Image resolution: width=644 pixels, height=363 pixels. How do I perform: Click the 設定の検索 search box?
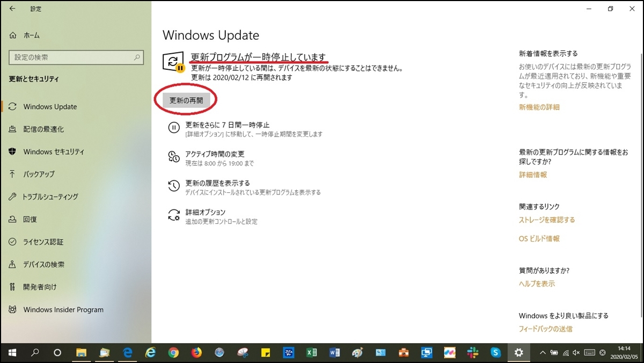coord(76,57)
